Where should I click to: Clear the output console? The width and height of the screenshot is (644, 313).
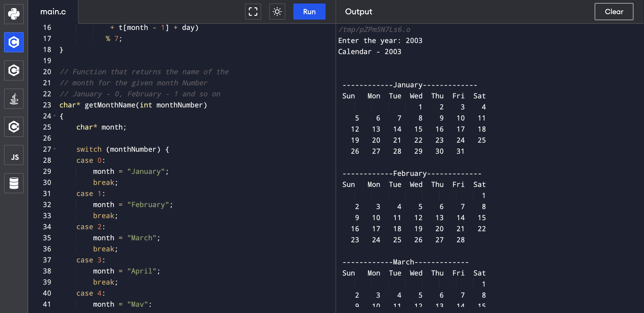coord(614,12)
